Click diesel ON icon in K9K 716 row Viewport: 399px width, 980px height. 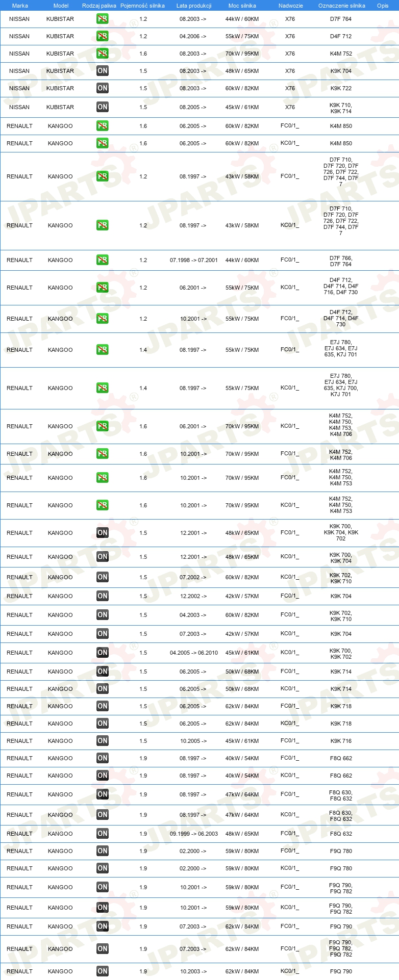pyautogui.click(x=103, y=741)
